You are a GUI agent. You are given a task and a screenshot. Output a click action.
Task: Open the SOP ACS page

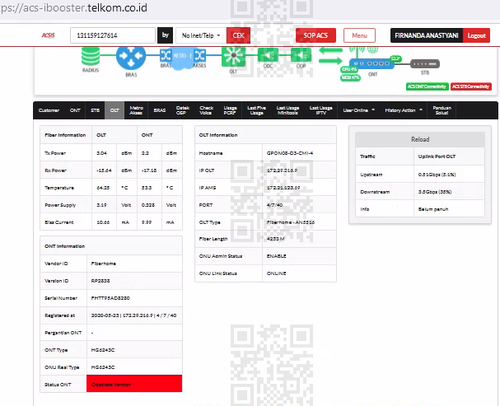pos(316,35)
